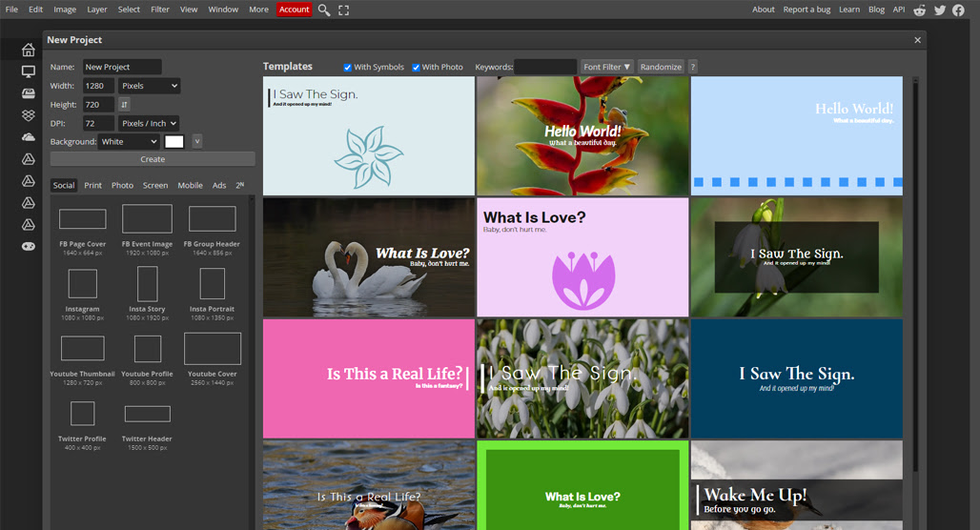Open the Blog link

point(876,10)
